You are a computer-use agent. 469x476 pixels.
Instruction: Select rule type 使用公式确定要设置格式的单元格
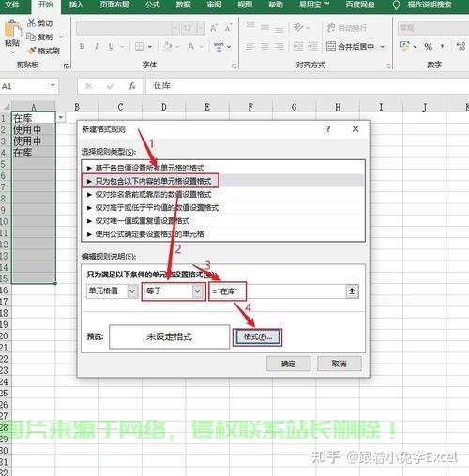point(223,234)
